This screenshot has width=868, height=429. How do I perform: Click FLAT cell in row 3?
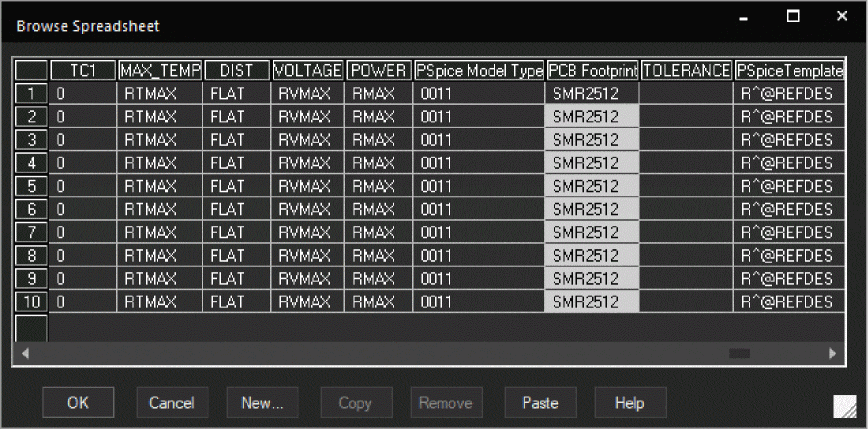237,140
